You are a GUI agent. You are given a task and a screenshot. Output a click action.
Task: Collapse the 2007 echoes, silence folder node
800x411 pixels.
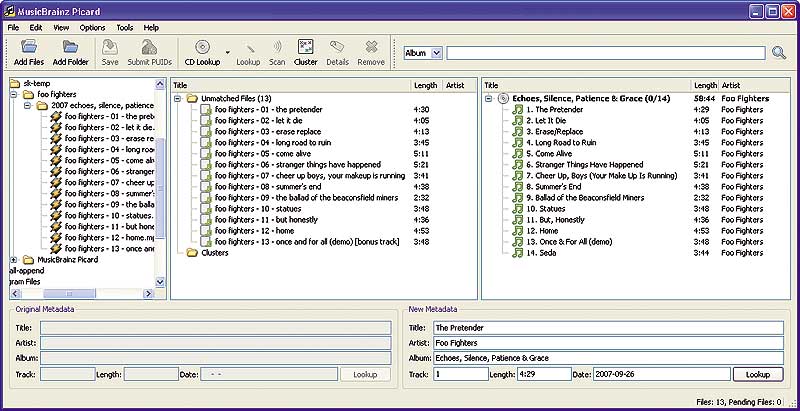pyautogui.click(x=28, y=106)
